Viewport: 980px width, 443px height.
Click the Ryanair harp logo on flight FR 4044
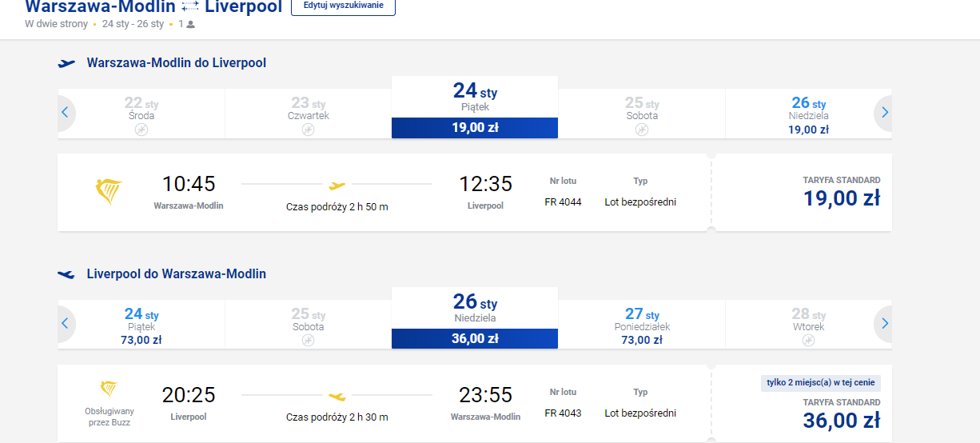click(x=109, y=192)
